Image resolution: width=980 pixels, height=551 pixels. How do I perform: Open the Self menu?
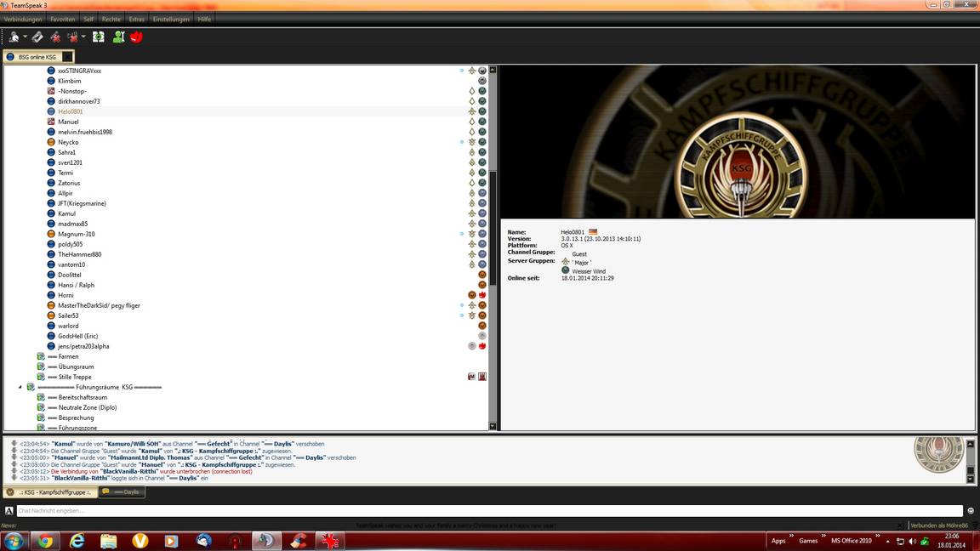(x=88, y=20)
